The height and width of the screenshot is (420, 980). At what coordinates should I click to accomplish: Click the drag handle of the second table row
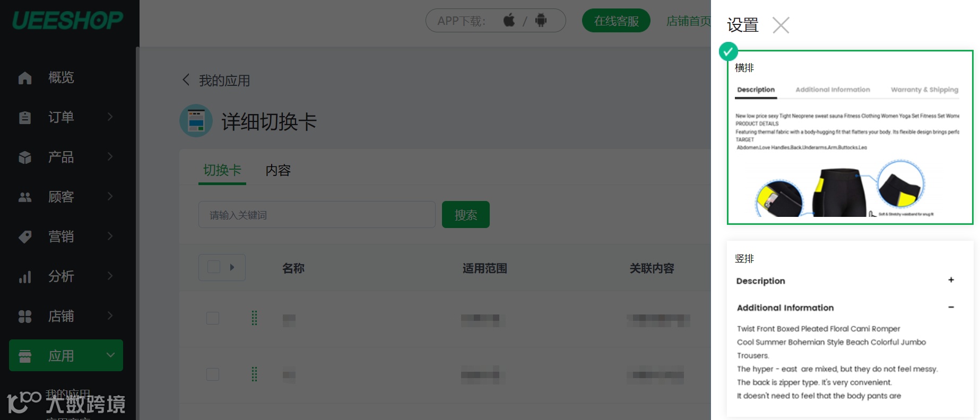pyautogui.click(x=254, y=374)
